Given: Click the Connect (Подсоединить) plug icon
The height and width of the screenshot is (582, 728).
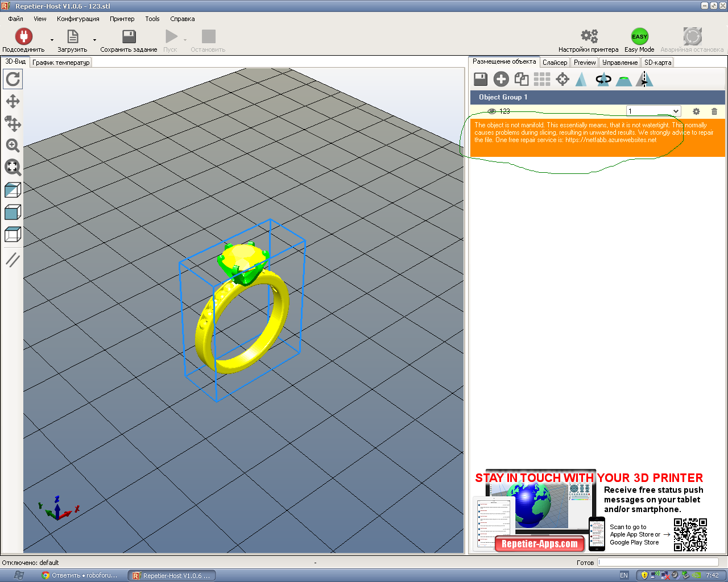Looking at the screenshot, I should (23, 37).
